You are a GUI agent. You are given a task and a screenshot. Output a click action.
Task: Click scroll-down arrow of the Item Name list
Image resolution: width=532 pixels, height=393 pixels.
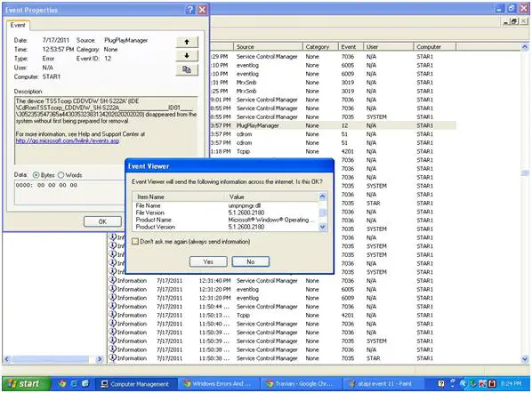coord(323,228)
